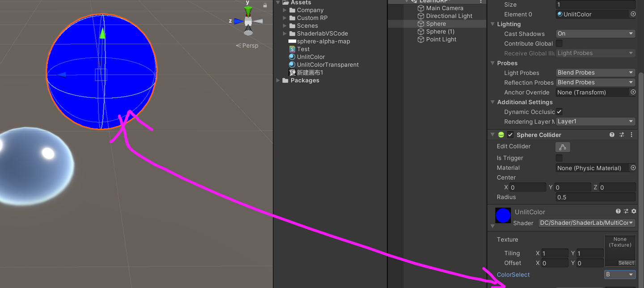Screen dimensions: 644x288
Task: Disable Dynamic Occlusion
Action: 559,112
